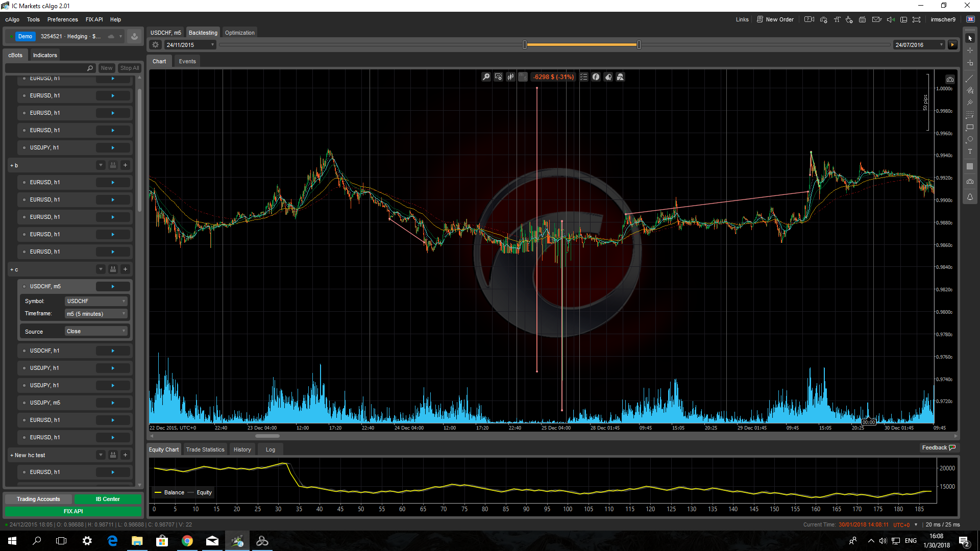The height and width of the screenshot is (551, 980).
Task: Select the trend line drawing tool
Action: pos(970,79)
